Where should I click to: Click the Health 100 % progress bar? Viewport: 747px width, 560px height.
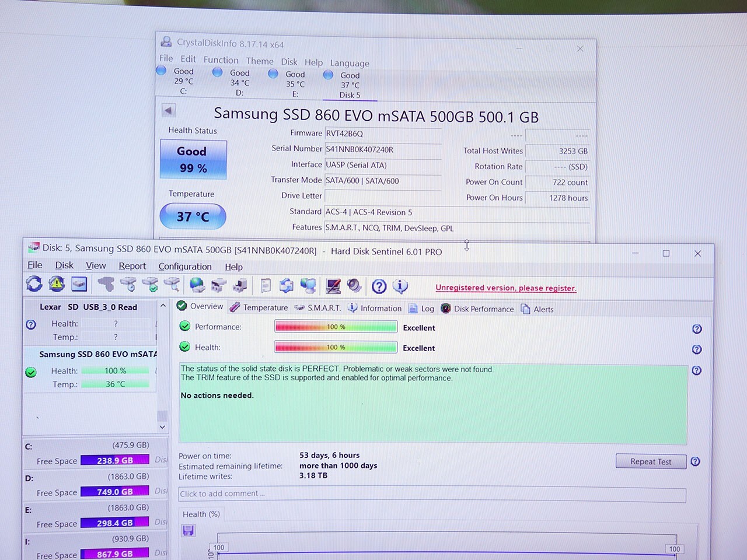(336, 347)
